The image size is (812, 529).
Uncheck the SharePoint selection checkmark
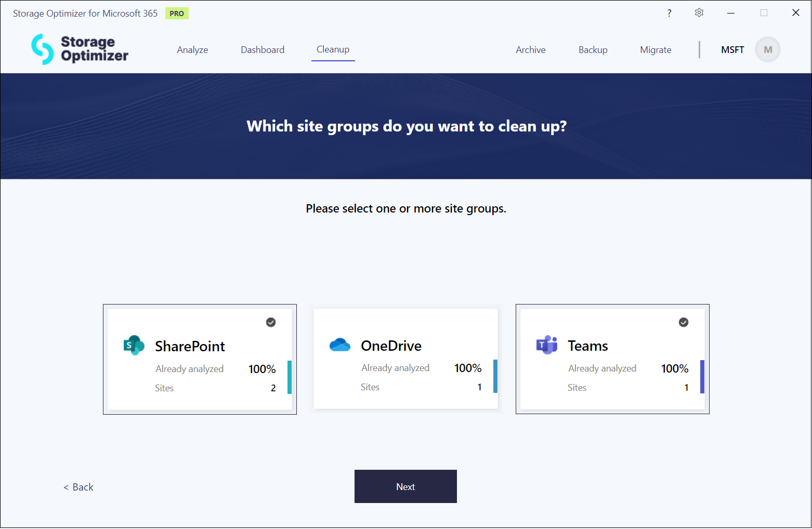[x=271, y=322]
